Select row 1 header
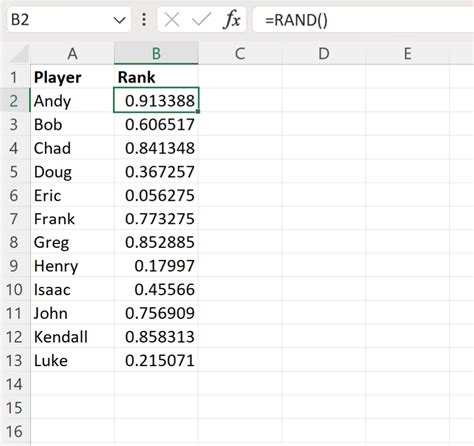The image size is (474, 446). pos(15,77)
